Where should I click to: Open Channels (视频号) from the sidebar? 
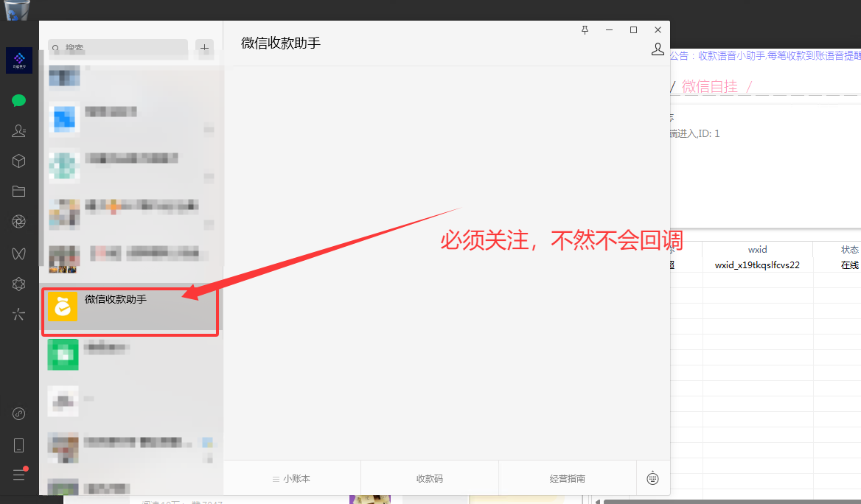click(x=18, y=253)
